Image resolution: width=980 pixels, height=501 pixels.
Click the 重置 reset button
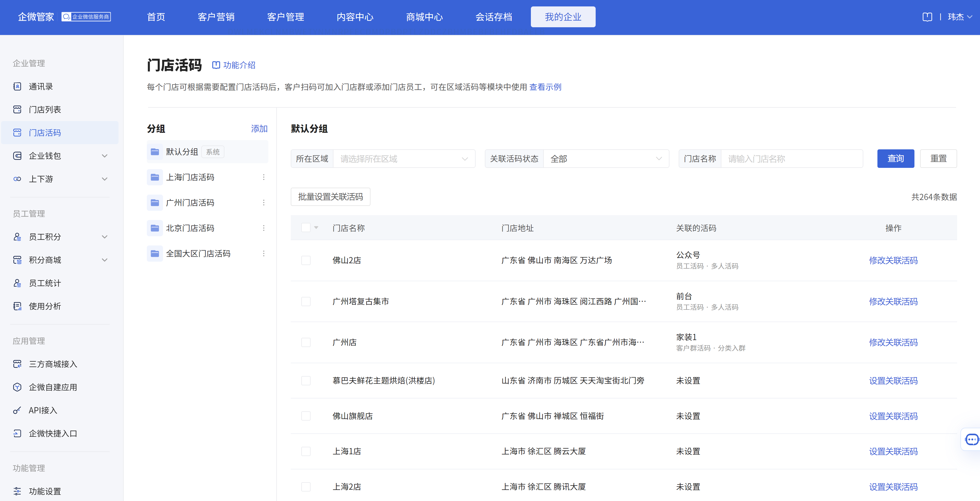pyautogui.click(x=938, y=159)
